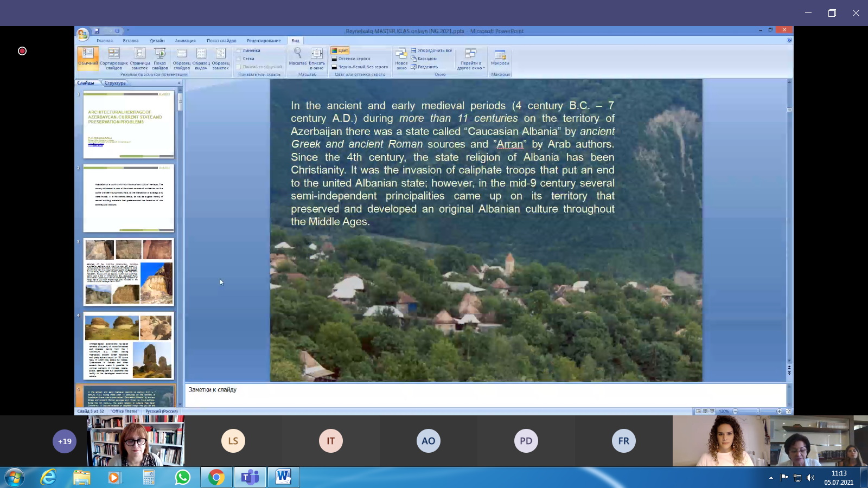Click Каскадом window arrangement
868x488 pixels.
point(424,59)
